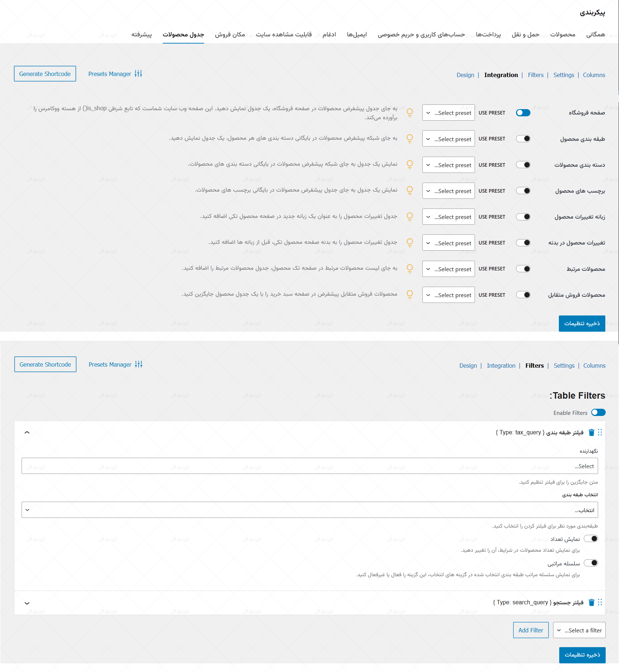Viewport: 619px width, 672px height.
Task: Toggle the نمایش تعداد switch
Action: [x=592, y=538]
